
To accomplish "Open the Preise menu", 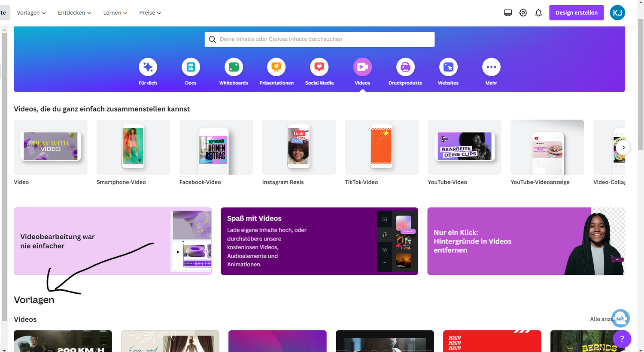I will point(150,13).
